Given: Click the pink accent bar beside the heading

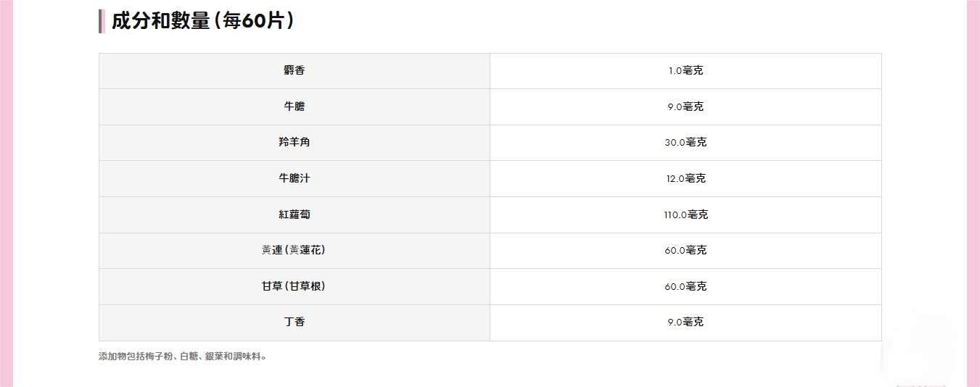Looking at the screenshot, I should pos(102,21).
